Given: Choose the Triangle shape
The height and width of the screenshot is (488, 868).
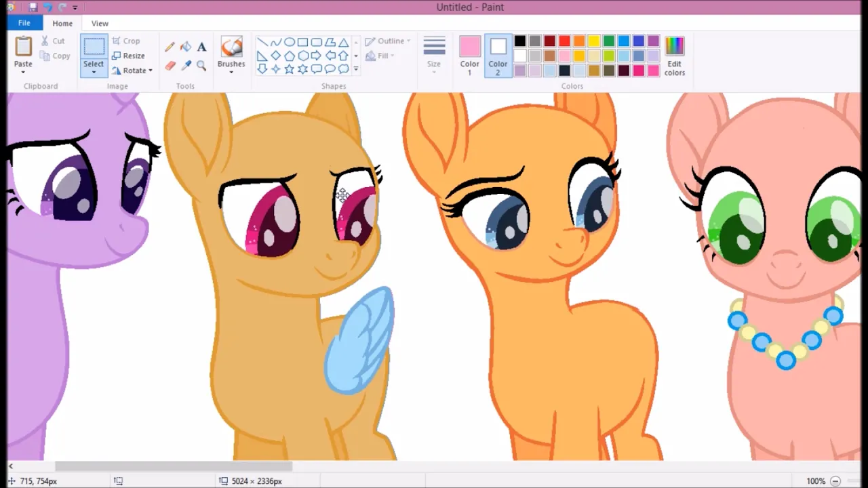Looking at the screenshot, I should coord(344,42).
